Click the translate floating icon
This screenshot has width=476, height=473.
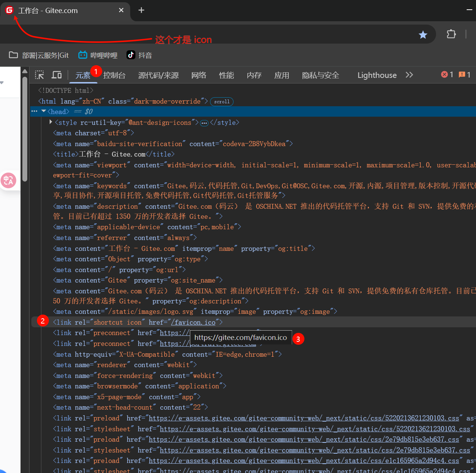click(x=8, y=181)
